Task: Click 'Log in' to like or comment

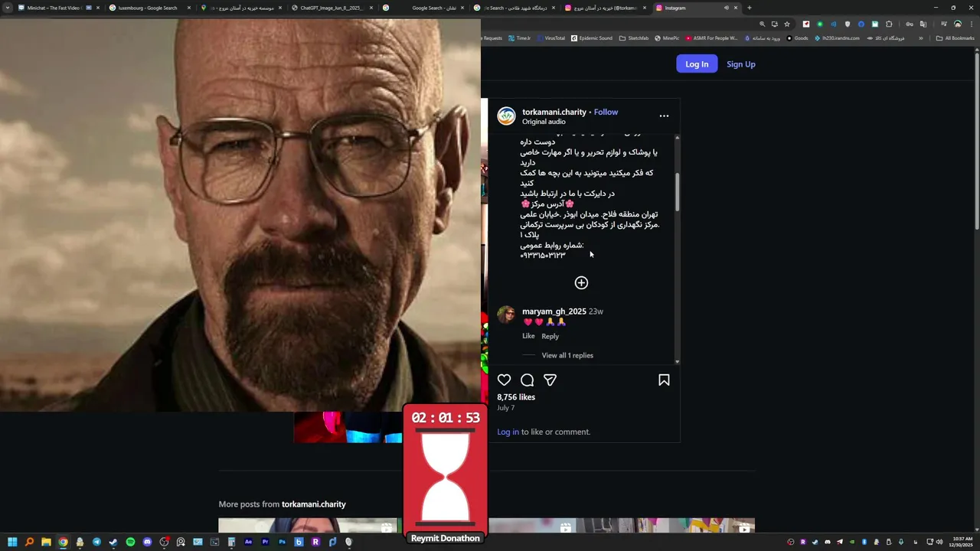Action: pyautogui.click(x=508, y=432)
